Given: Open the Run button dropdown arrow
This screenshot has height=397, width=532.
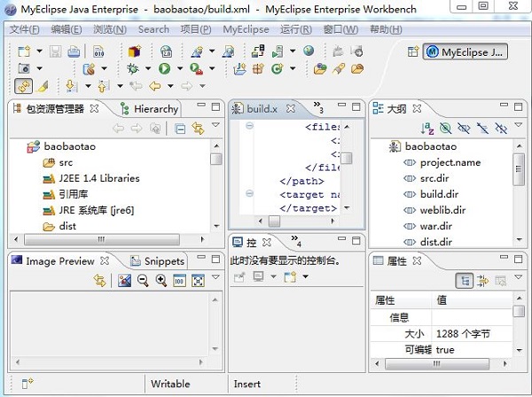Looking at the screenshot, I should pyautogui.click(x=178, y=68).
